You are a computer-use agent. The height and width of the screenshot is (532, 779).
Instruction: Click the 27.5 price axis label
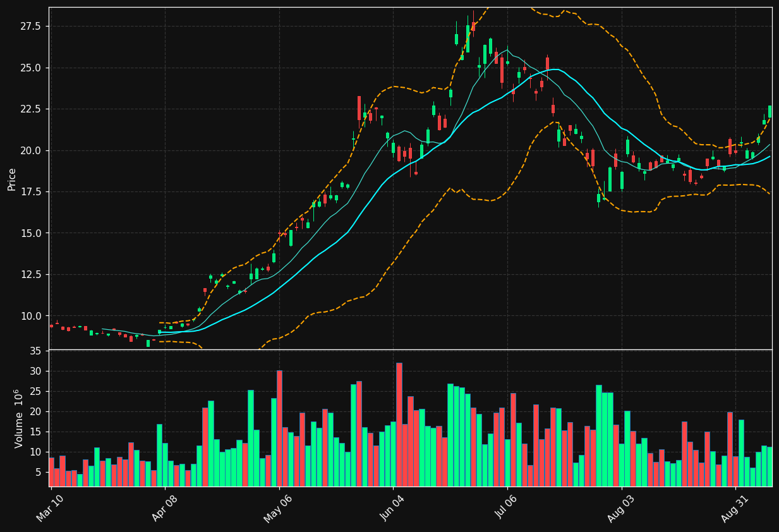click(x=32, y=26)
